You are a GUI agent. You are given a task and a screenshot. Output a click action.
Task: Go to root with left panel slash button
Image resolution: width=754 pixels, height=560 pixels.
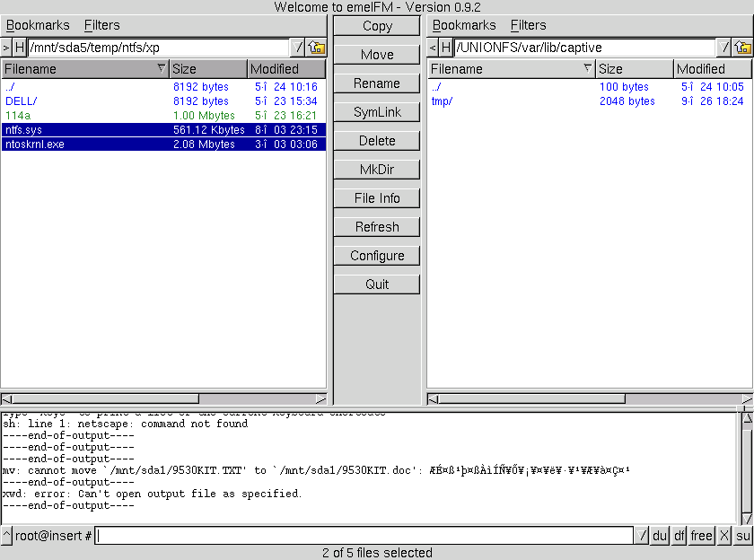point(299,48)
